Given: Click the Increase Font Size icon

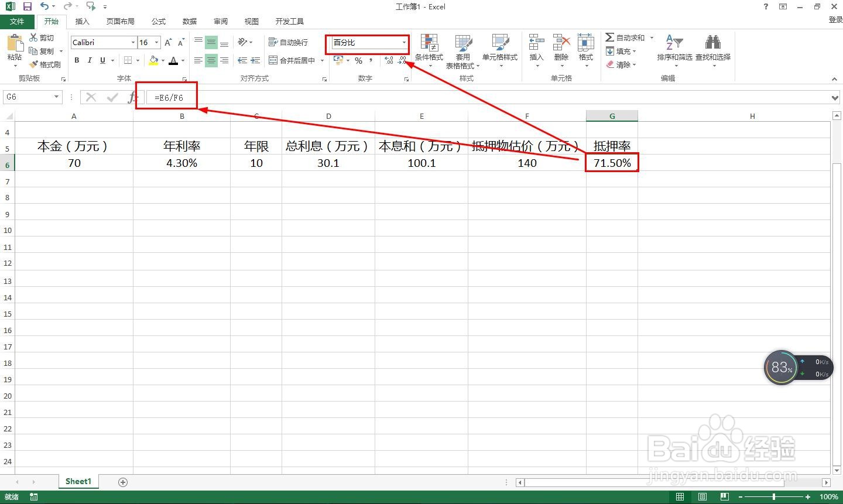Looking at the screenshot, I should click(x=168, y=42).
